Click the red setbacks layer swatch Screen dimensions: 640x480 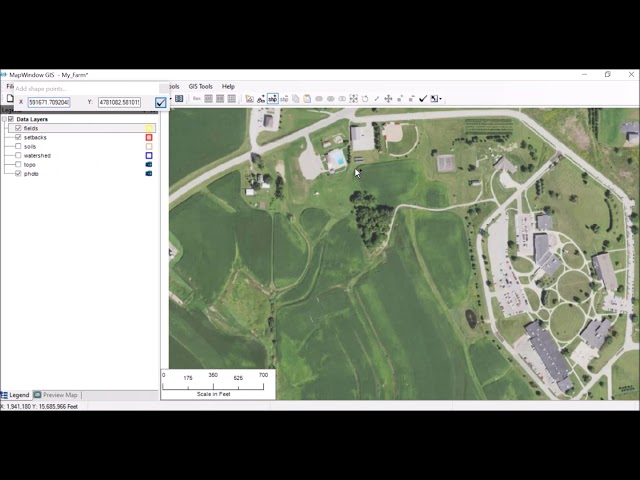pos(149,137)
